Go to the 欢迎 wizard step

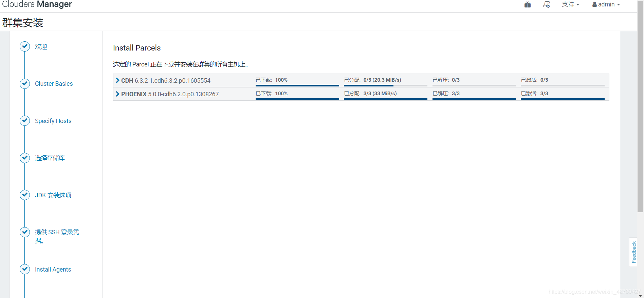tap(41, 47)
